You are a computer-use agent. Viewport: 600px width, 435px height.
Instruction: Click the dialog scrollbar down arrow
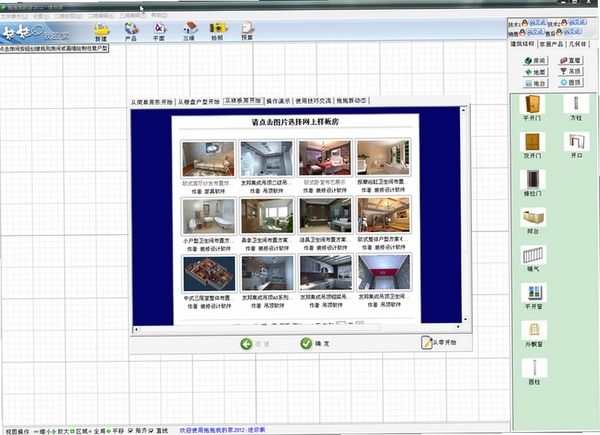[465, 319]
